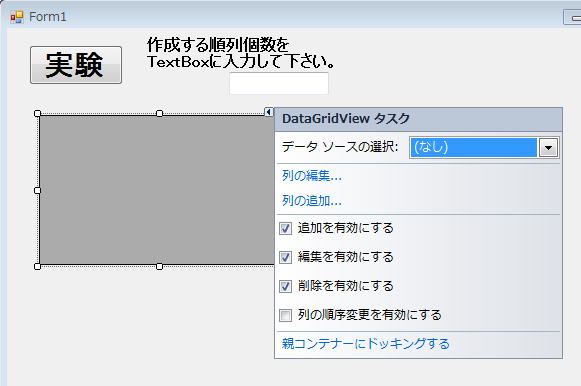Click 親コンテナーにドッキングする link

(x=365, y=344)
